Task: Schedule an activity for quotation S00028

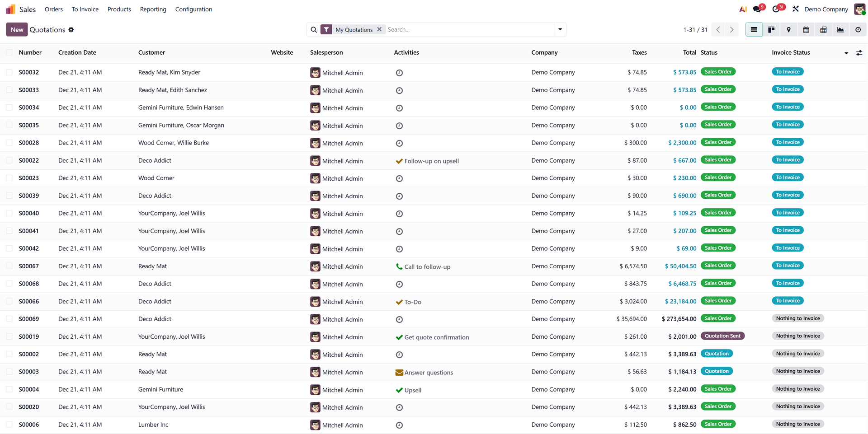Action: (x=399, y=143)
